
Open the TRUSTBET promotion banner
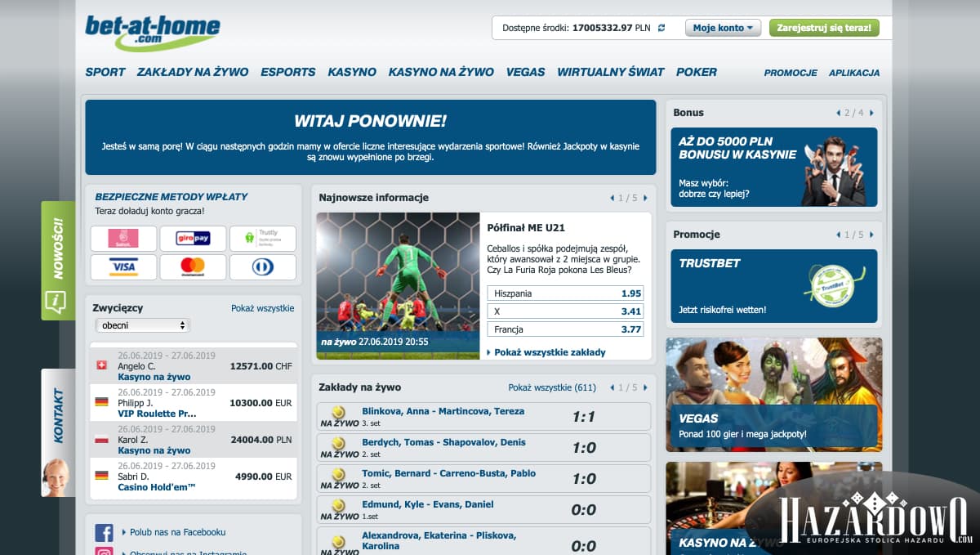[x=774, y=286]
